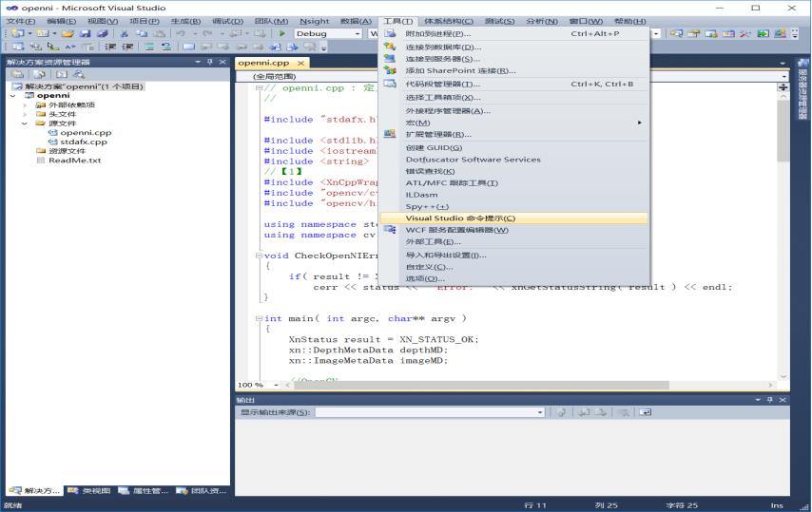Toggle word wrap icon in Output toolbar

click(646, 412)
